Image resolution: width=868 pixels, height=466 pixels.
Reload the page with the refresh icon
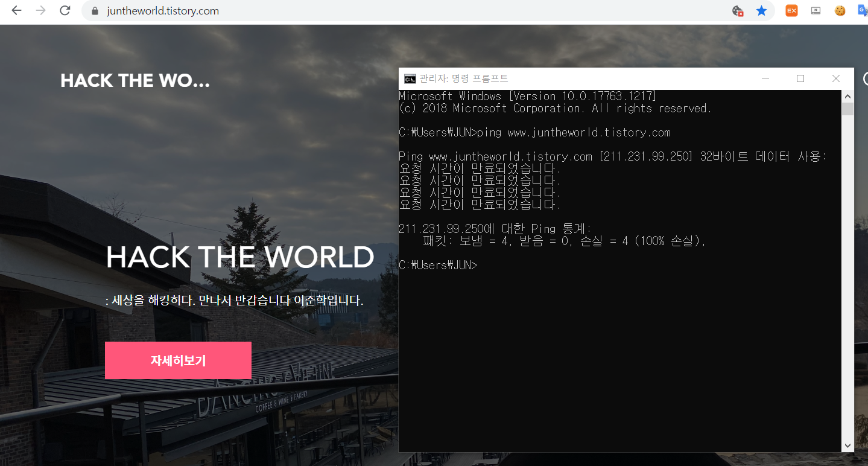click(65, 11)
